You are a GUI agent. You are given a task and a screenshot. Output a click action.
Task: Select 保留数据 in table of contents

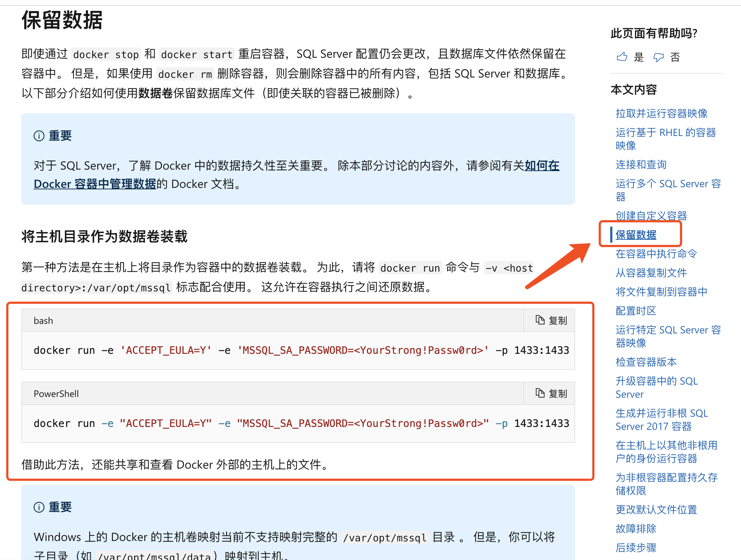click(x=636, y=235)
